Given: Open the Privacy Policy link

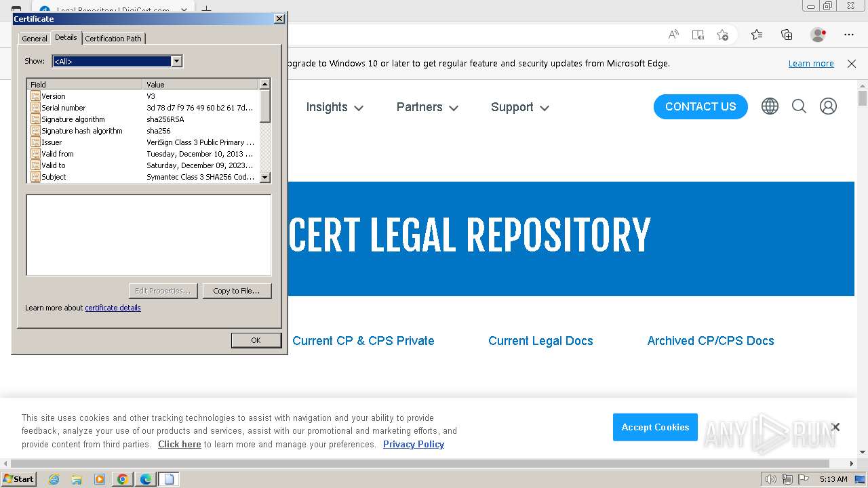Looking at the screenshot, I should pos(414,445).
